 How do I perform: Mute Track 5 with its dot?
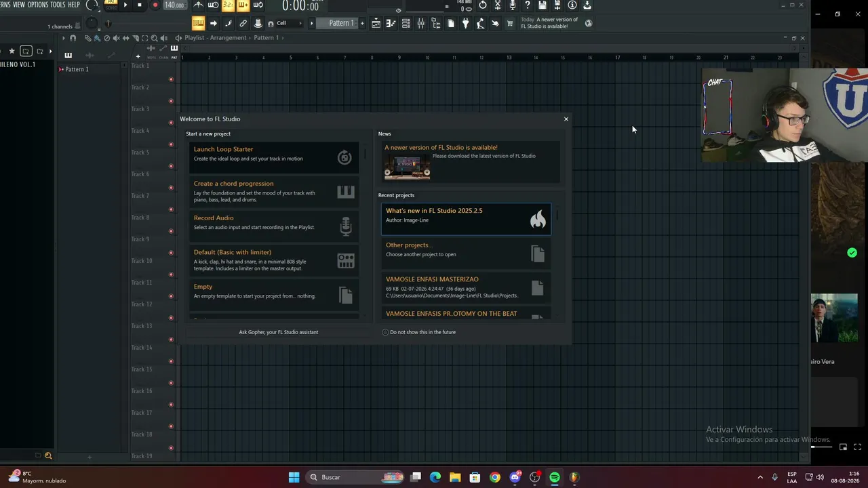[171, 166]
